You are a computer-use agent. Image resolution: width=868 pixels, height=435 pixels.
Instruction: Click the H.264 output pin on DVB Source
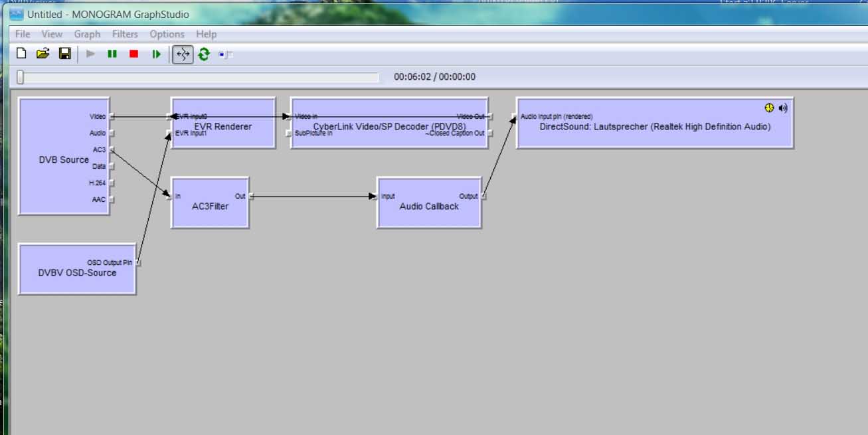click(112, 183)
